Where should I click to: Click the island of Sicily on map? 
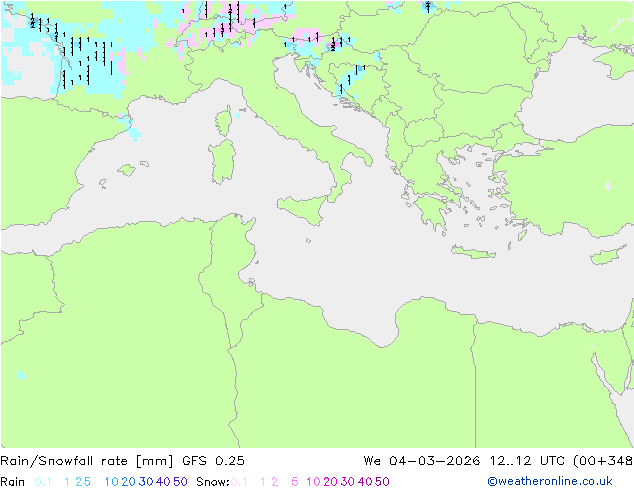(304, 208)
